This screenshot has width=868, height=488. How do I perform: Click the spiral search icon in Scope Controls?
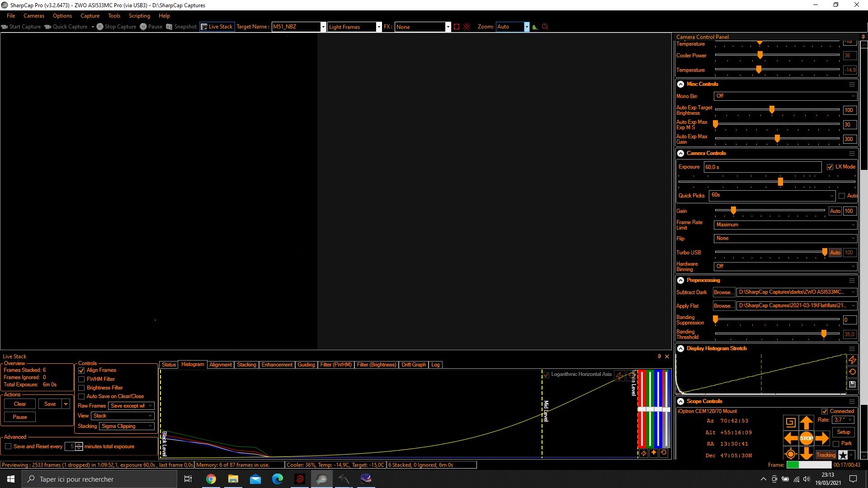click(791, 423)
